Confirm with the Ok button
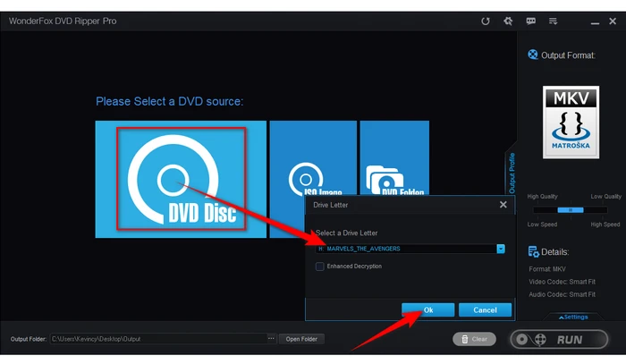 click(x=428, y=310)
